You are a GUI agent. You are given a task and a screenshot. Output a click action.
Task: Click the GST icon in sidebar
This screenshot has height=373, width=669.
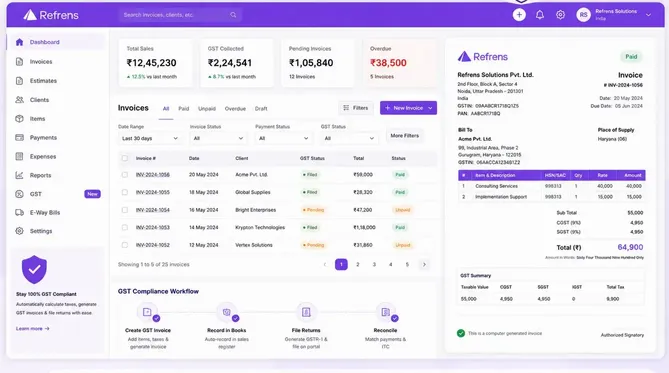pos(19,194)
